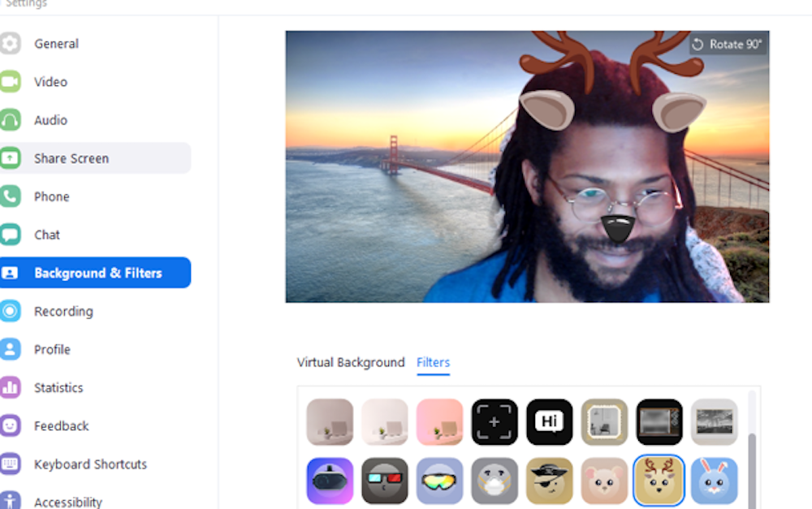Open Accessibility settings section
The height and width of the screenshot is (509, 812).
(x=68, y=502)
